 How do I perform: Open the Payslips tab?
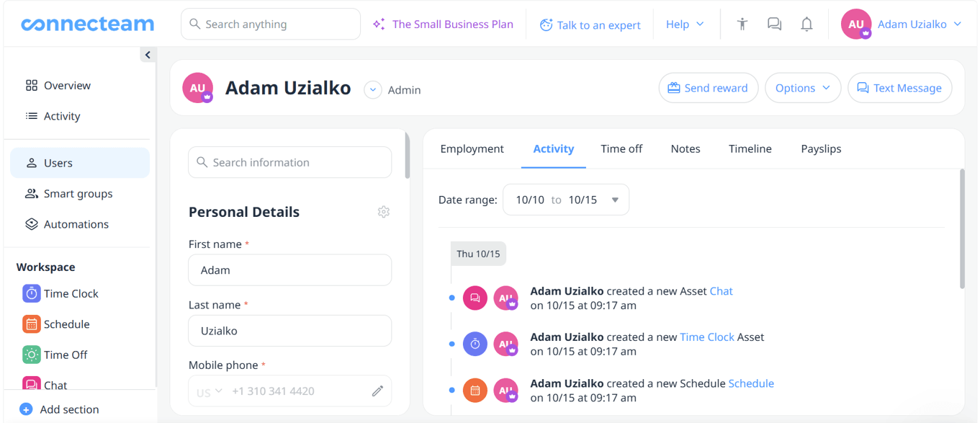(821, 148)
